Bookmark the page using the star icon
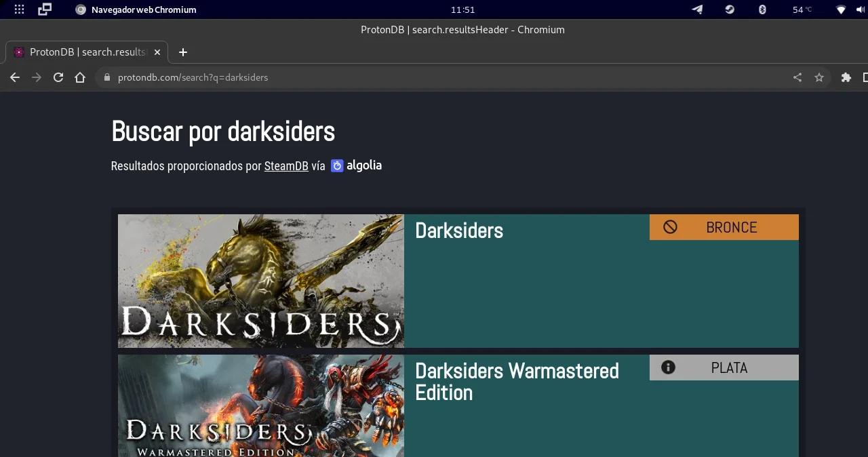The image size is (868, 457). (819, 77)
